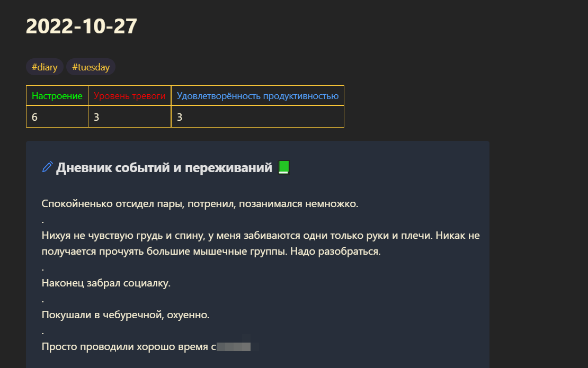Click the green book emoji icon

[x=284, y=167]
